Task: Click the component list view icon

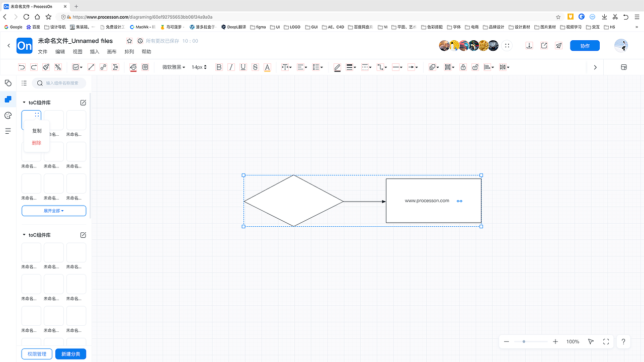Action: pos(24,83)
